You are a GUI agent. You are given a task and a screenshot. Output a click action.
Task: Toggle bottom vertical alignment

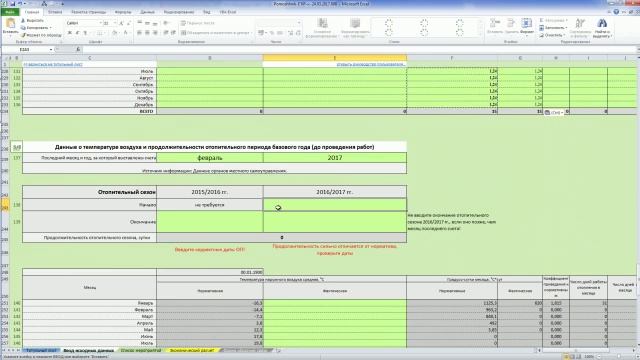click(x=155, y=23)
